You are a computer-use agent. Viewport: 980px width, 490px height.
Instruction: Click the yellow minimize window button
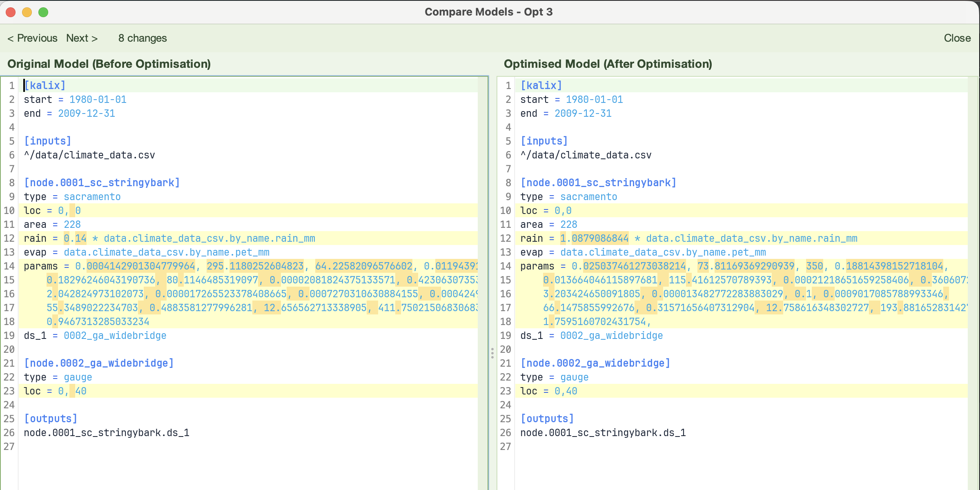click(27, 12)
